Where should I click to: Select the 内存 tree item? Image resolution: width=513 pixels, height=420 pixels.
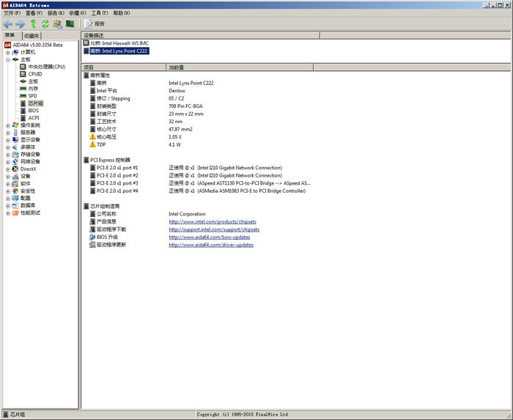pos(33,89)
